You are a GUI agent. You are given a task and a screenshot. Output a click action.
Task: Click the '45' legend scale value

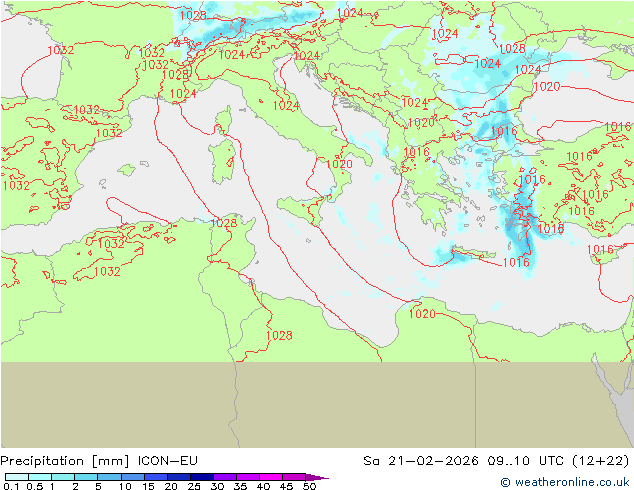[x=286, y=486]
